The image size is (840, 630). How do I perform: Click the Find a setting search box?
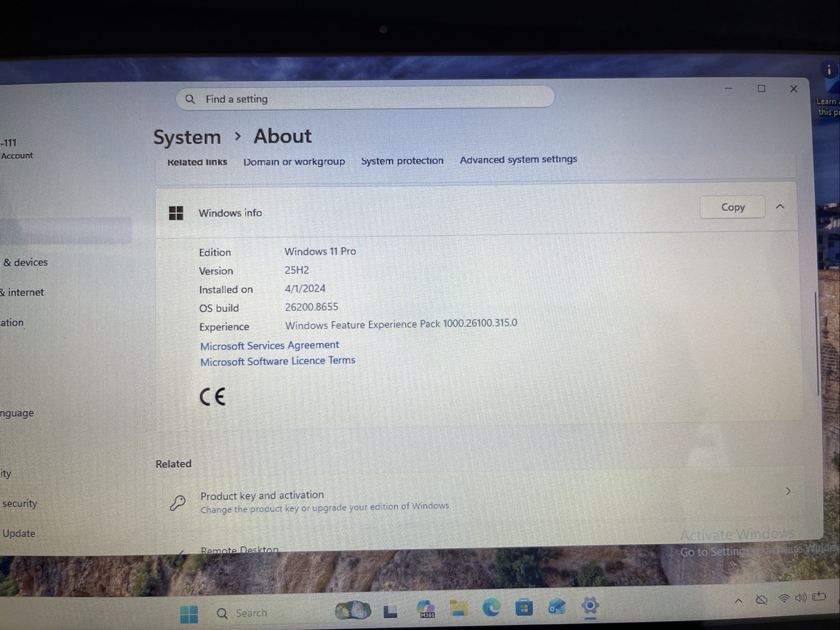coord(365,98)
